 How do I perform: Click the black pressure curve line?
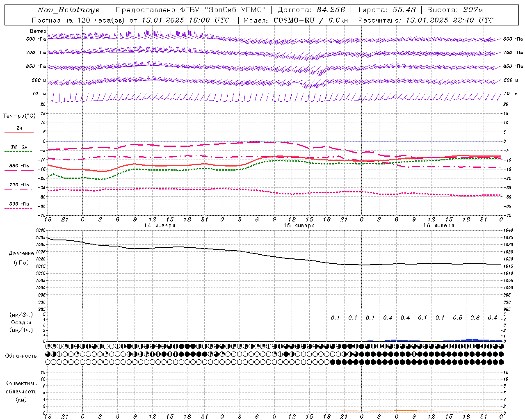[x=274, y=257]
